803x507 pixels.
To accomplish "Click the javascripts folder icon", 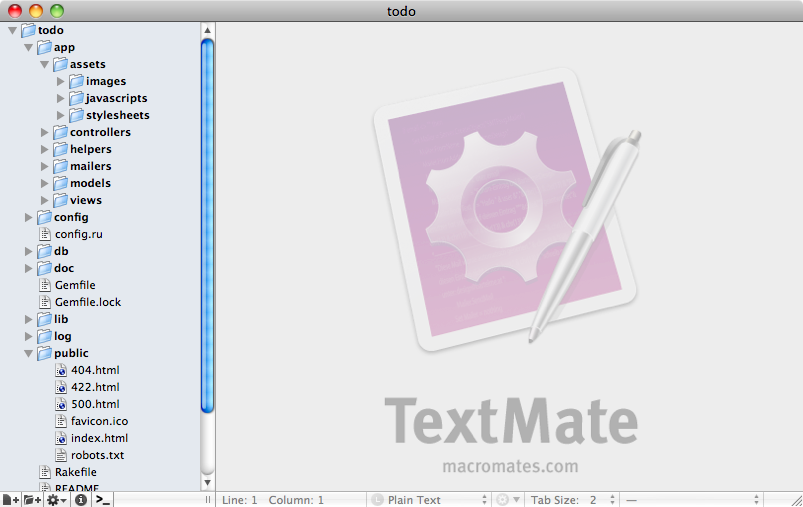I will [76, 98].
